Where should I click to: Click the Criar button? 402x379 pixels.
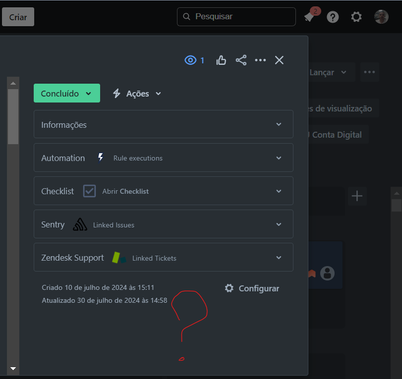[18, 17]
